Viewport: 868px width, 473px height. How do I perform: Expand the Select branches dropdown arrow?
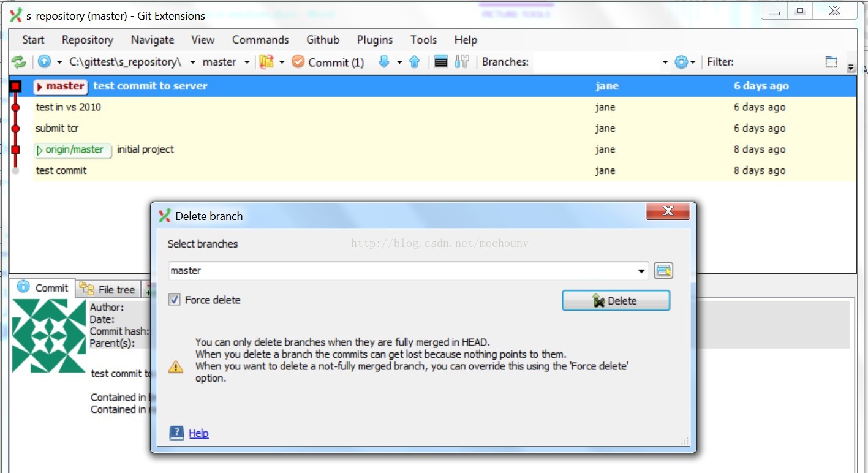641,271
